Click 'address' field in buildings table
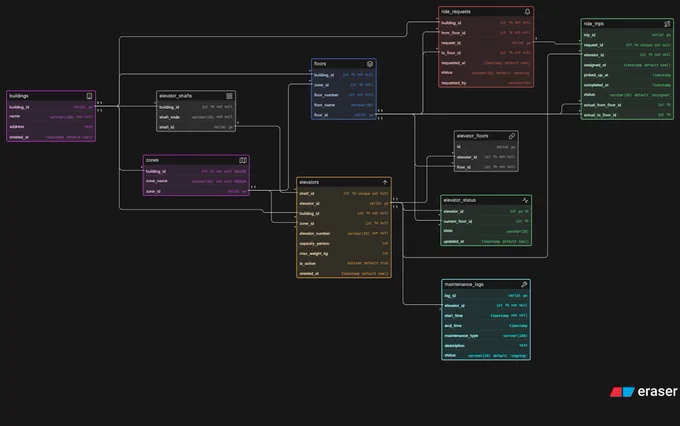Screen dimensions: 680x426 (x=51, y=127)
